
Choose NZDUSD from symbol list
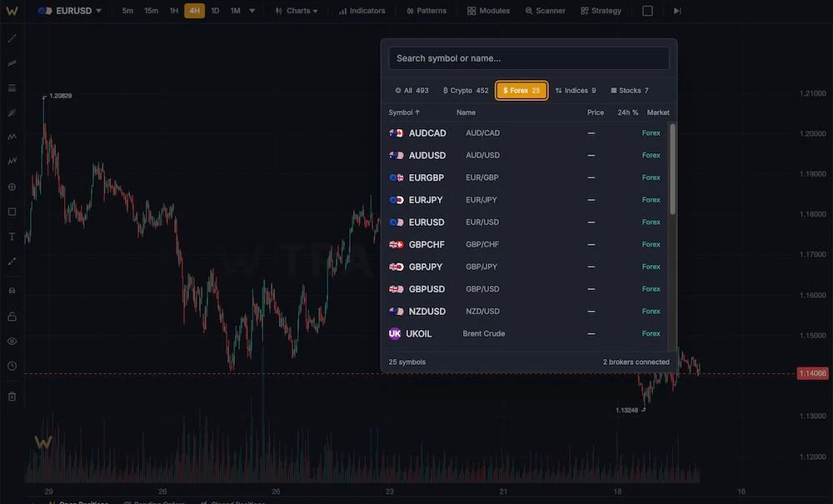click(x=526, y=312)
